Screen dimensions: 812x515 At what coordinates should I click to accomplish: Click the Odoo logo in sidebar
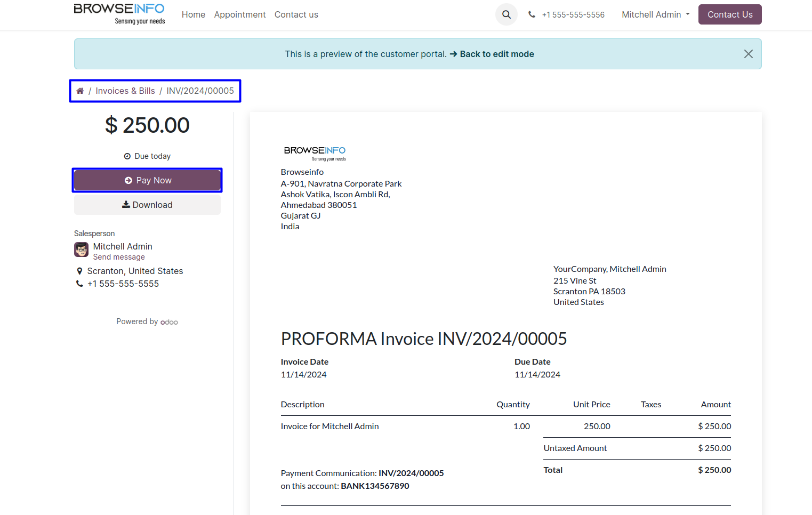[169, 322]
